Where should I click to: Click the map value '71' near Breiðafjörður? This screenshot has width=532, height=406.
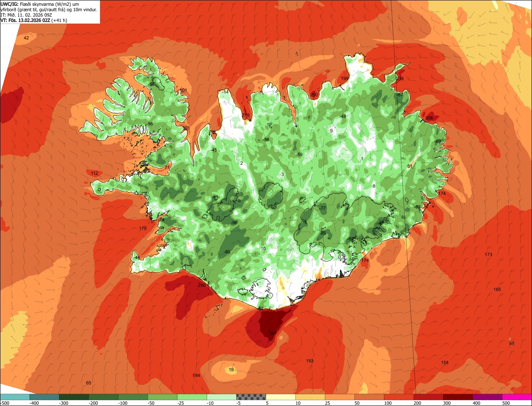click(x=167, y=167)
